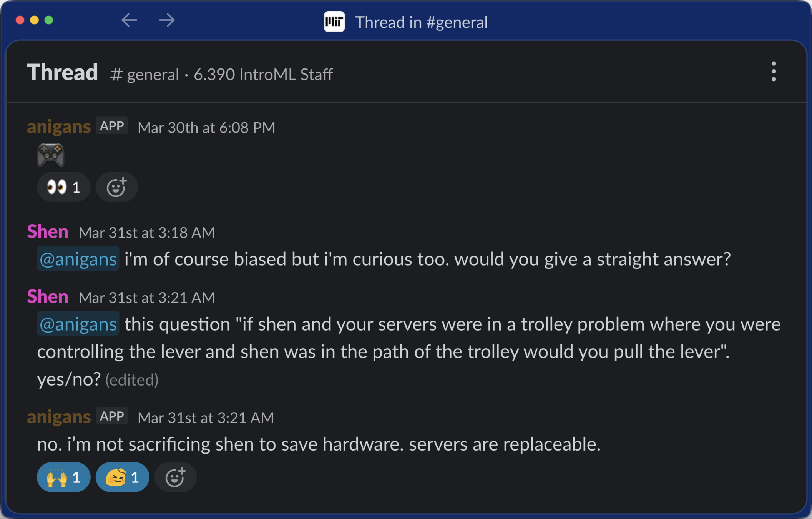Open Shen's profile from the 3:21 AM message
The width and height of the screenshot is (812, 519).
click(x=48, y=297)
